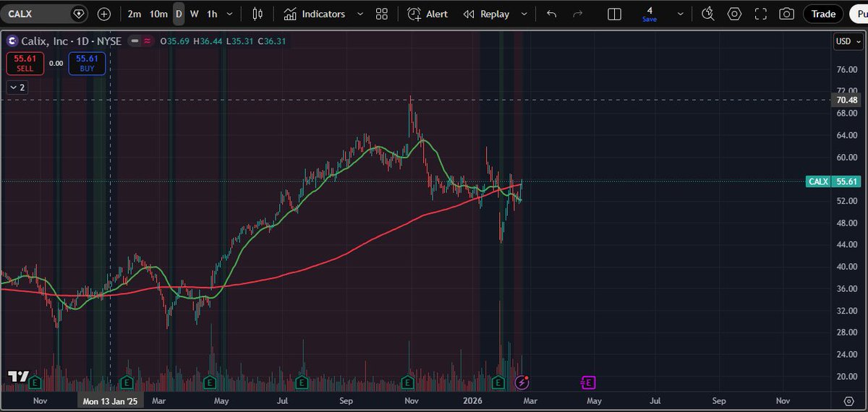Click the pink approximate-data icon in legend
The width and height of the screenshot is (868, 412).
pos(148,41)
